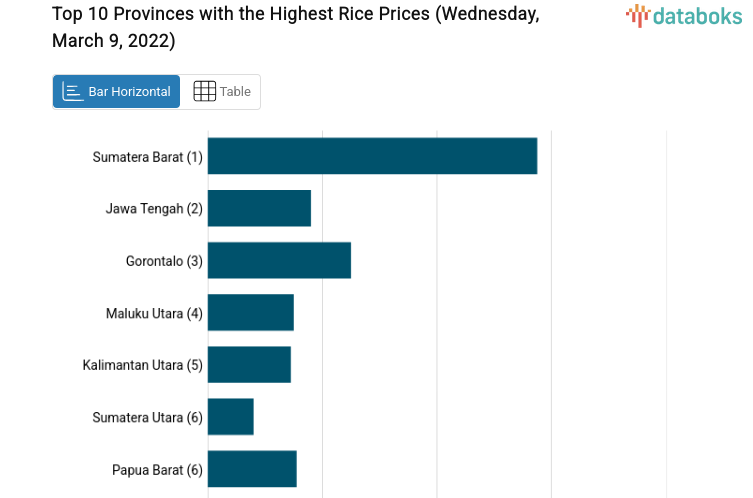Switch to the Table view tab

[x=221, y=91]
